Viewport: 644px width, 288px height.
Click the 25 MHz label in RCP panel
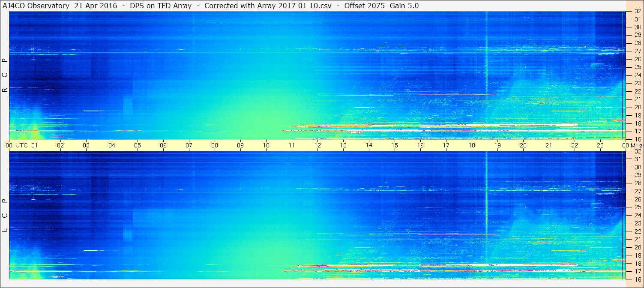coord(637,67)
